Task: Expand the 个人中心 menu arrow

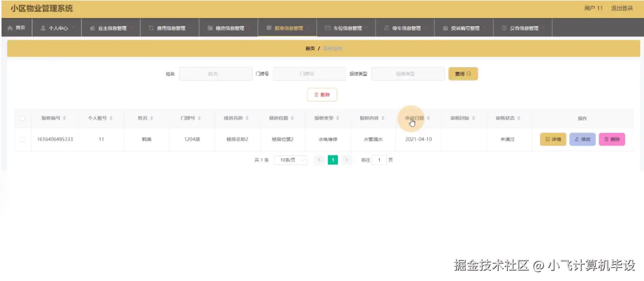Action: coord(73,28)
